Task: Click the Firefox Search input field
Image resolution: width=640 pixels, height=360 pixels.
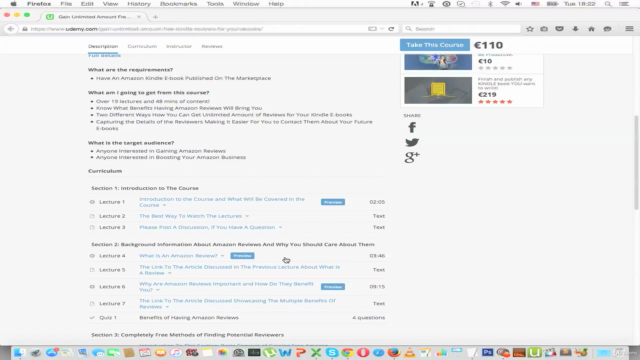Action: (x=461, y=29)
